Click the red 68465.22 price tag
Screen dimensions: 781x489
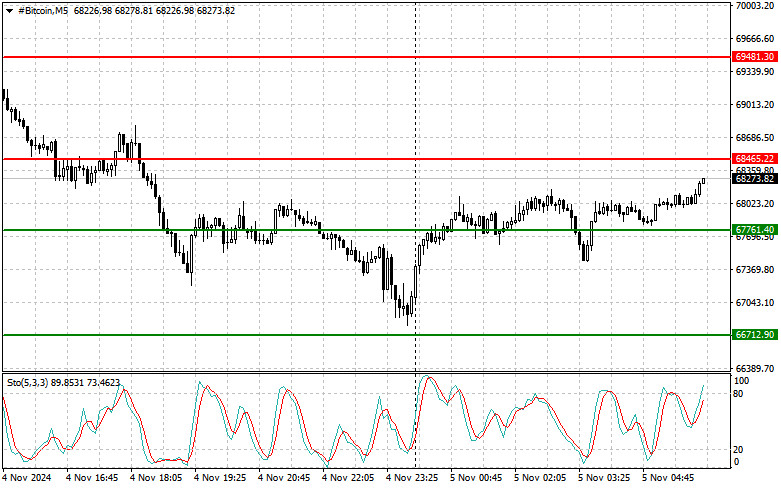754,159
